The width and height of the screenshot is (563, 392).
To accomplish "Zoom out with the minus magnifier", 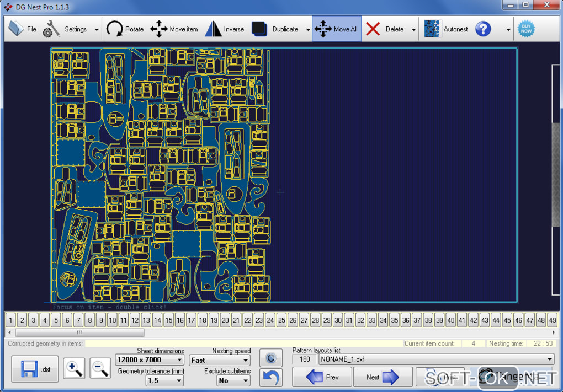I will pyautogui.click(x=100, y=368).
